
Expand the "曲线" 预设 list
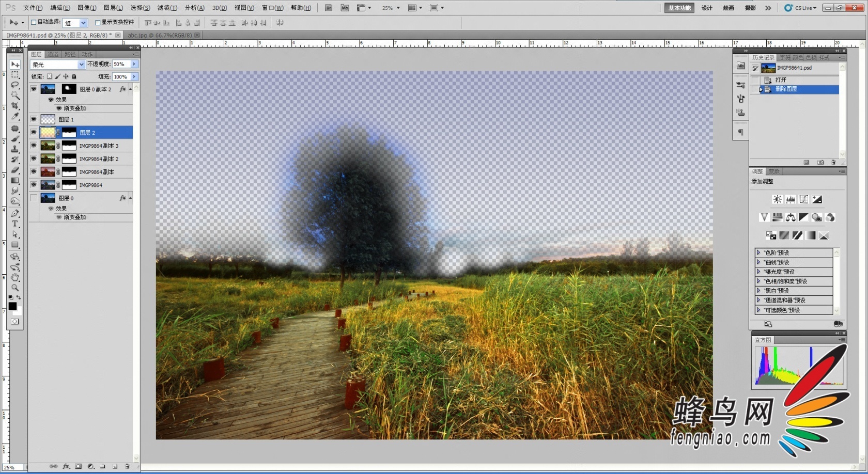(x=758, y=262)
